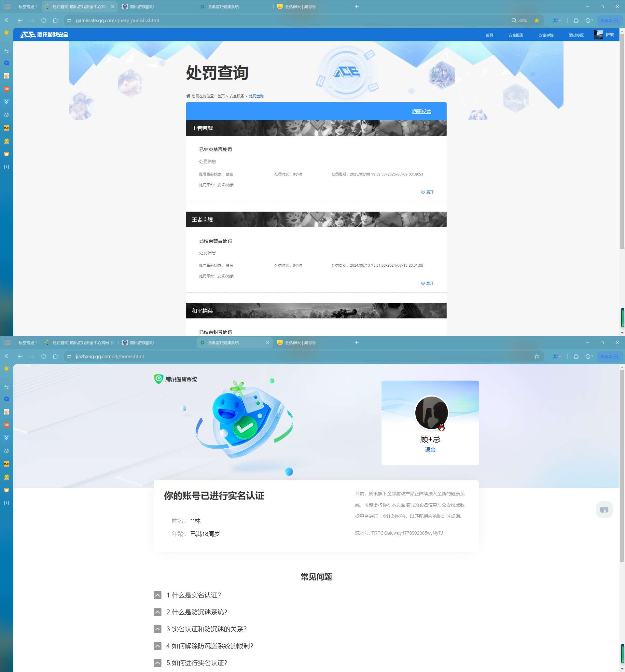
Task: Open floating chat support icon on health page
Action: [604, 510]
